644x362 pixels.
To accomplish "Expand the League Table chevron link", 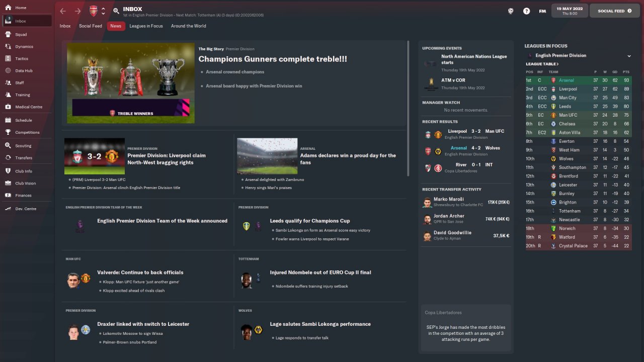I will 542,64.
